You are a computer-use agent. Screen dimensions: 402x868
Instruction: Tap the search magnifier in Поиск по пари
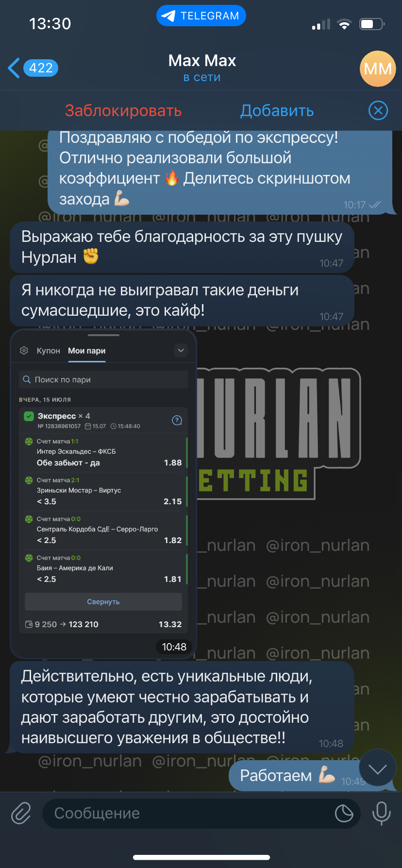point(27,379)
